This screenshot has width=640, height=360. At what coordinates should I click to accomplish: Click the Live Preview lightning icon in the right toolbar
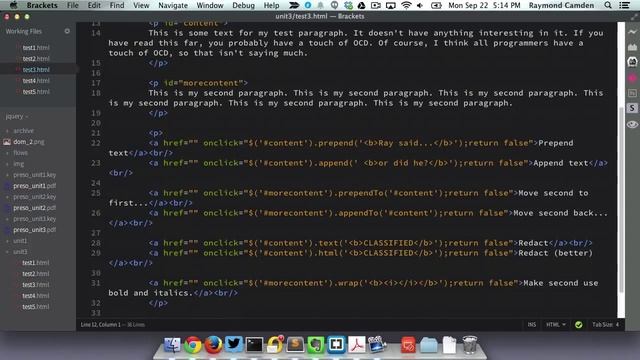point(632,31)
